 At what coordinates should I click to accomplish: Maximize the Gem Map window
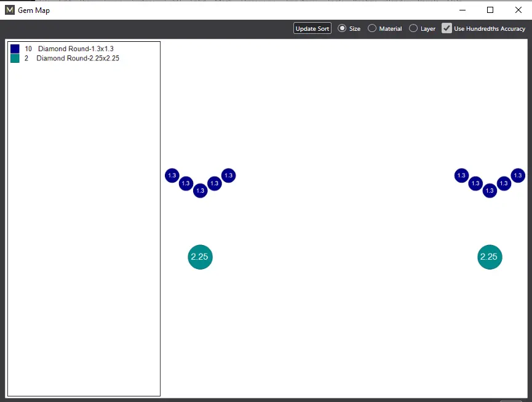coord(490,10)
